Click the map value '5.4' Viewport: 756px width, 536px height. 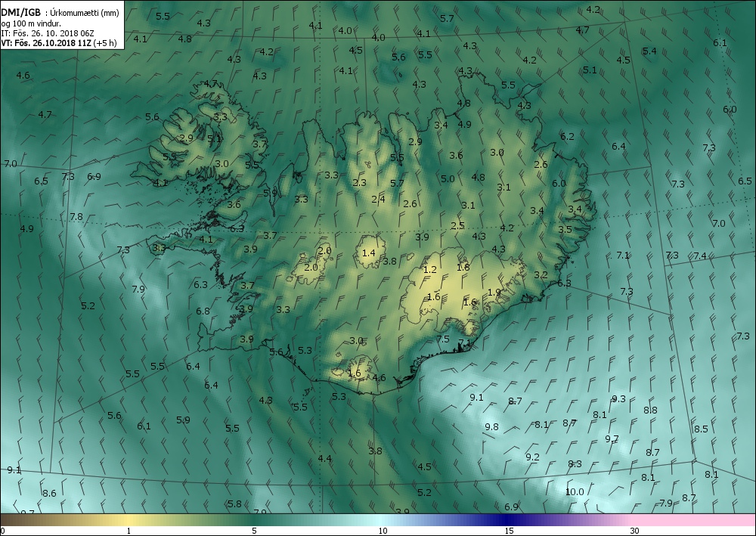click(649, 51)
